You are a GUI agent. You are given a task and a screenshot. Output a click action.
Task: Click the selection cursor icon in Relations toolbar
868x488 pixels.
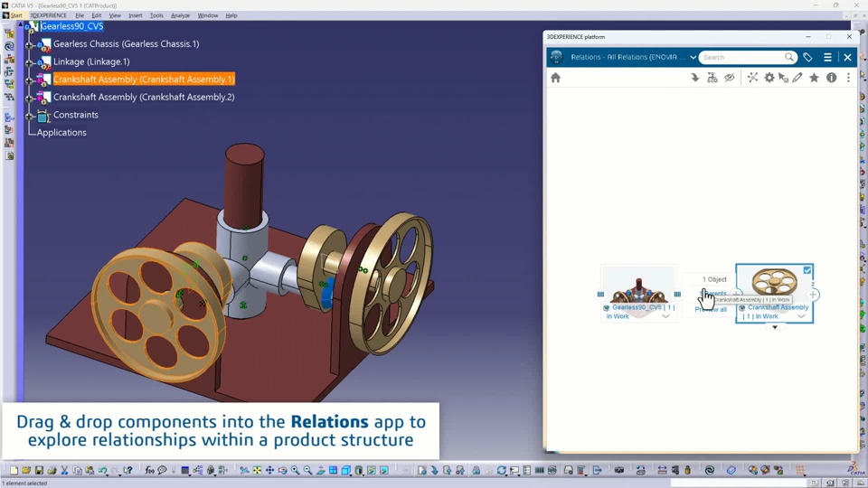tap(783, 78)
